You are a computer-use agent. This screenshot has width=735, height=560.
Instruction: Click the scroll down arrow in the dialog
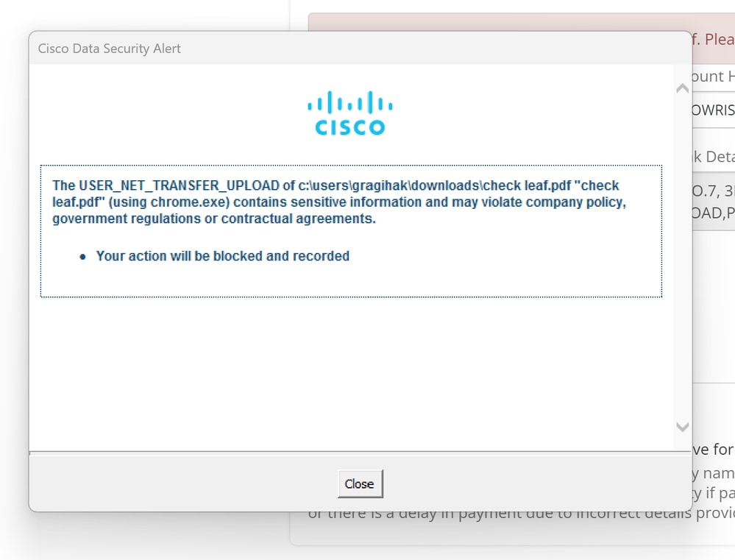click(683, 427)
